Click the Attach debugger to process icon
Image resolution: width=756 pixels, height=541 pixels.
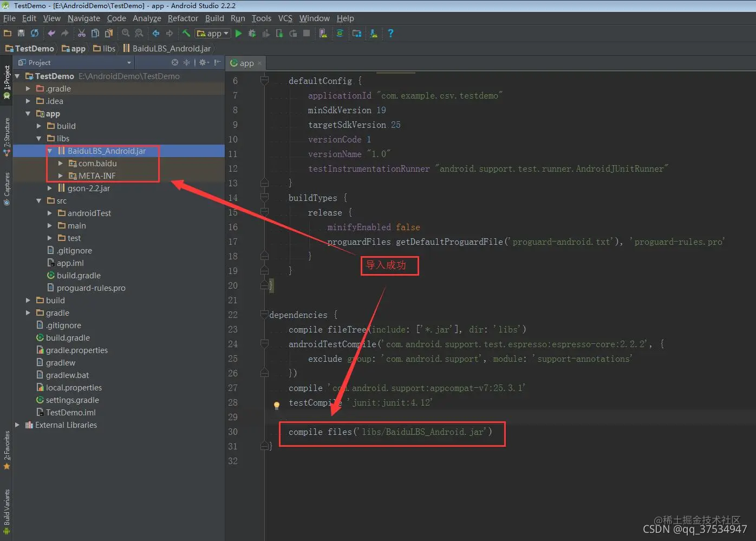(279, 33)
